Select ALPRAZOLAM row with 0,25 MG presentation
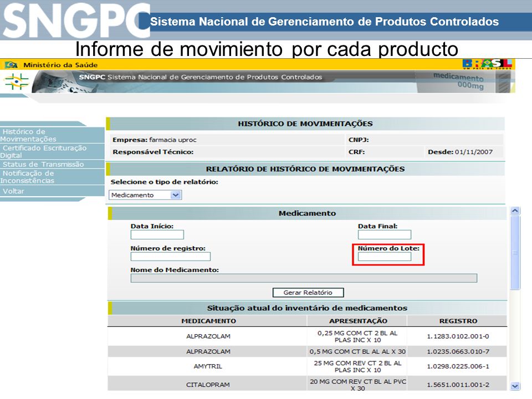 point(307,336)
